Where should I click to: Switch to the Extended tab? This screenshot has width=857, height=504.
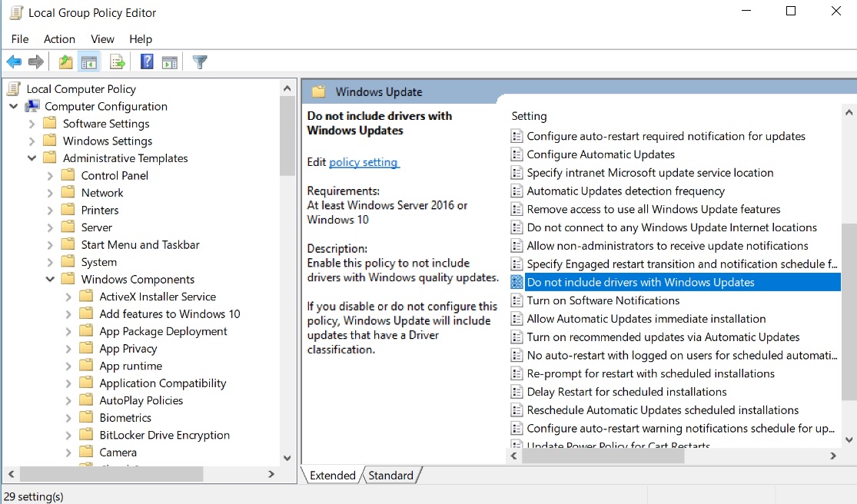[x=332, y=475]
